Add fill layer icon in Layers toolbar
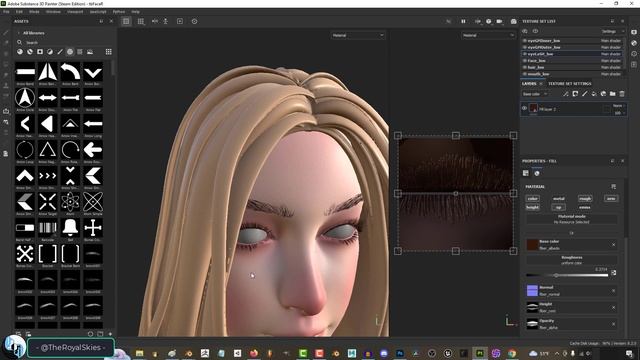 point(594,94)
